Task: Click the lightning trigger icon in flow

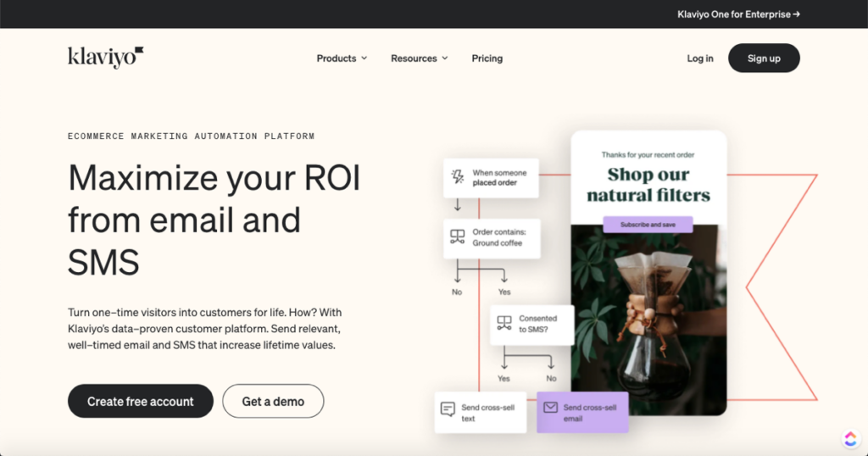Action: (x=458, y=177)
